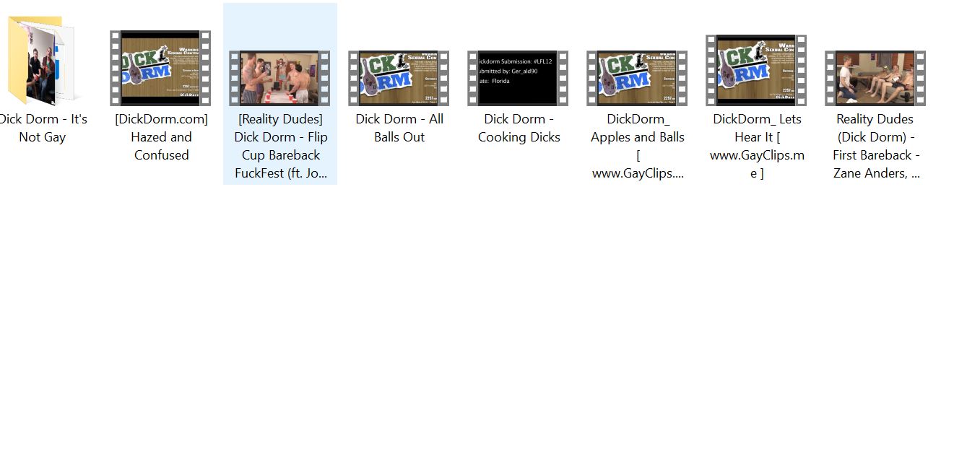
Task: Select the black "Submission #LFL12" video thumbnail
Action: tap(518, 78)
